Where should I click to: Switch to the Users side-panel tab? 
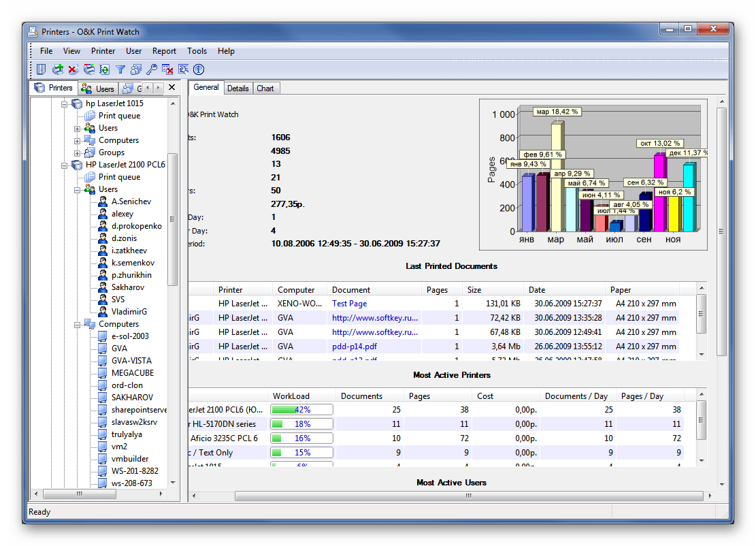click(99, 89)
